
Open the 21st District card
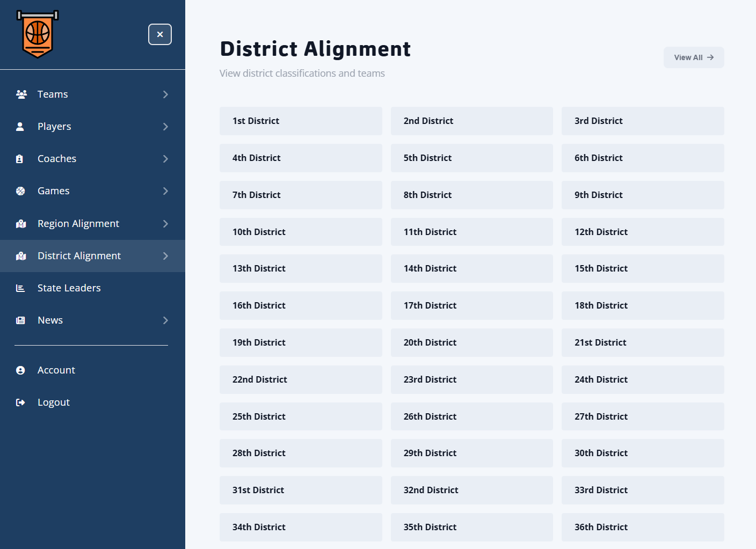coord(642,342)
